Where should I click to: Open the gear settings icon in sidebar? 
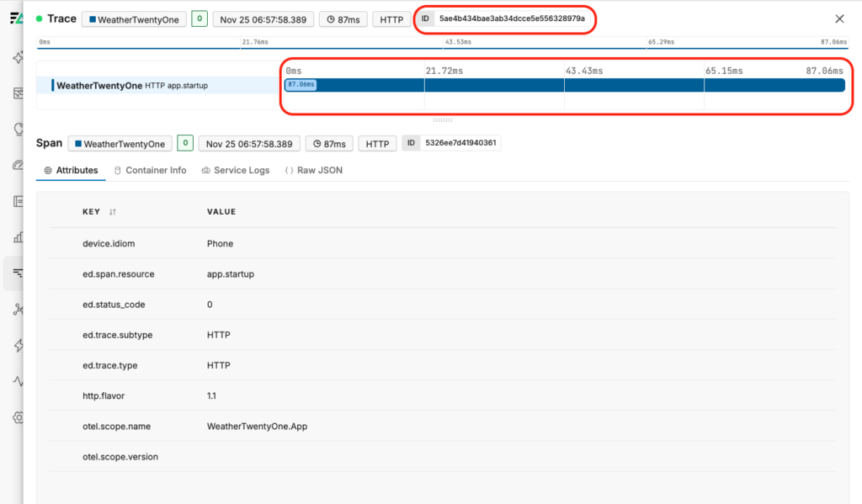pyautogui.click(x=17, y=417)
